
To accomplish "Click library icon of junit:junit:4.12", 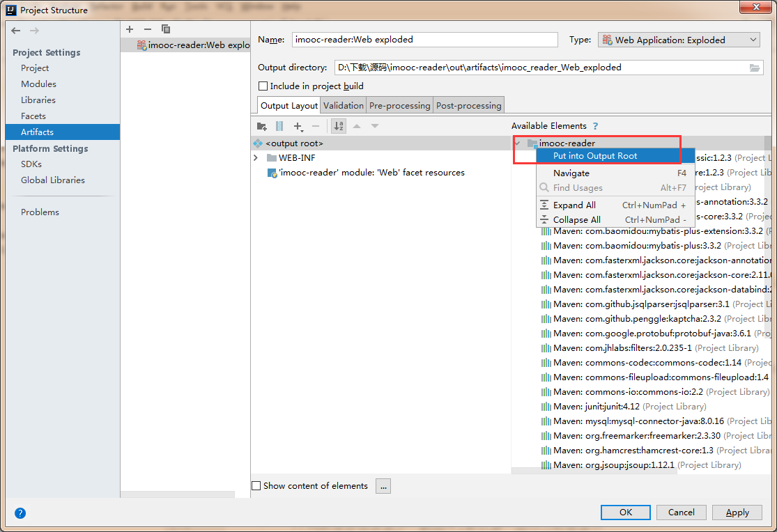I will point(546,407).
